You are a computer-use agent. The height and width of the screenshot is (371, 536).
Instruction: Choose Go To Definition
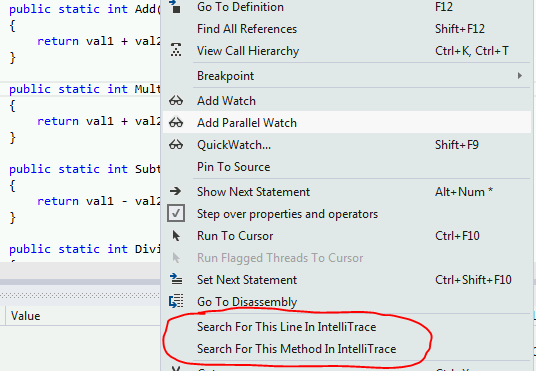240,7
